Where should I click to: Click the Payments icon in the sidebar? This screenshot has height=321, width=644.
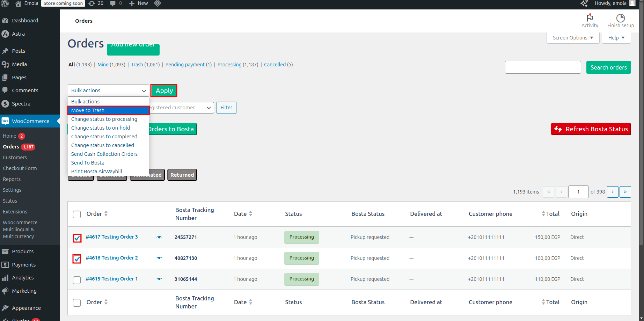pyautogui.click(x=5, y=265)
